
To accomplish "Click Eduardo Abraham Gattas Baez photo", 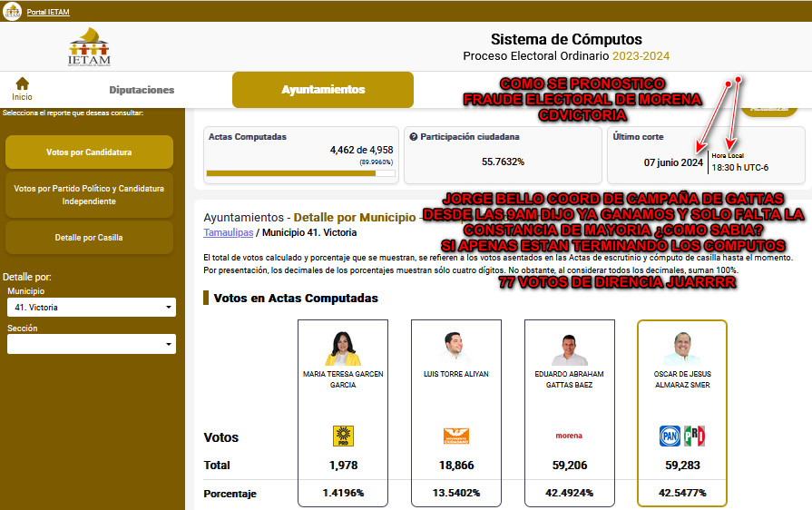I will (569, 349).
